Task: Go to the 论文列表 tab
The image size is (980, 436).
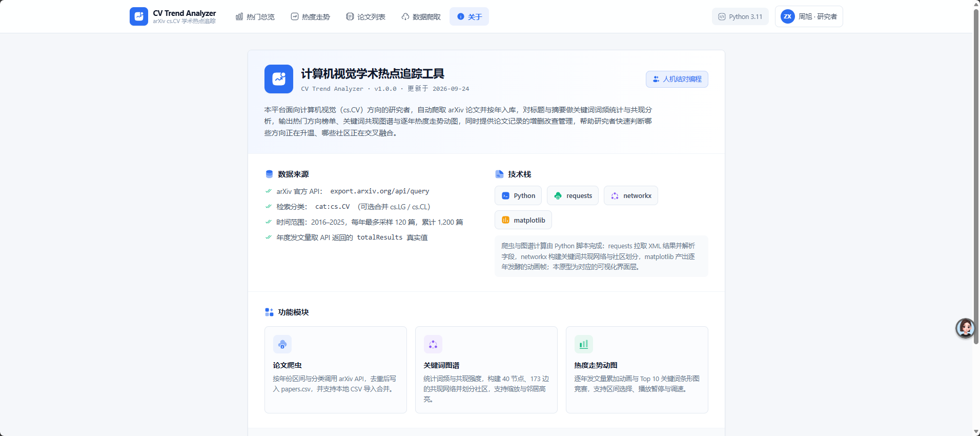Action: (x=366, y=16)
